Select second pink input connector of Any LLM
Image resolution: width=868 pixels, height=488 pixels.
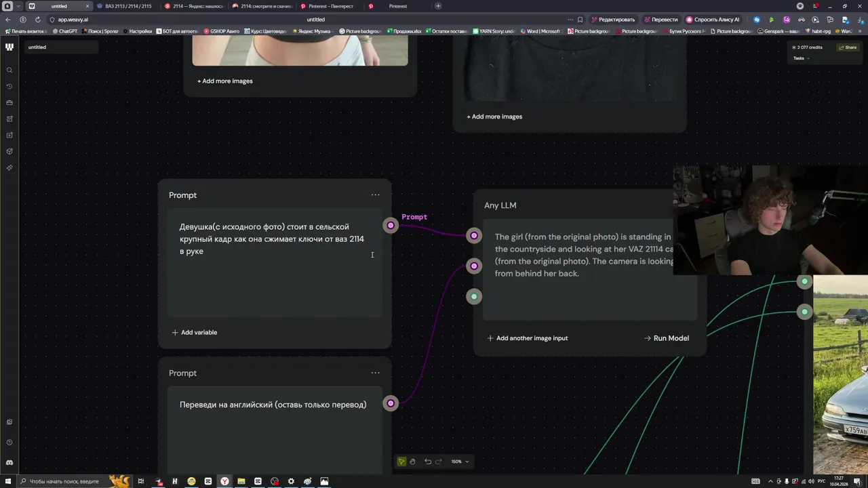[474, 266]
